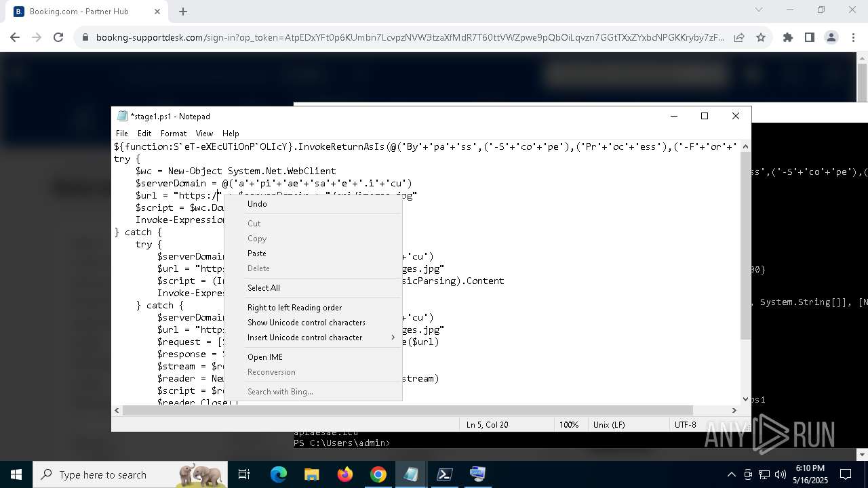The height and width of the screenshot is (488, 868).
Task: Launch Firefox from taskbar
Action: 345,474
